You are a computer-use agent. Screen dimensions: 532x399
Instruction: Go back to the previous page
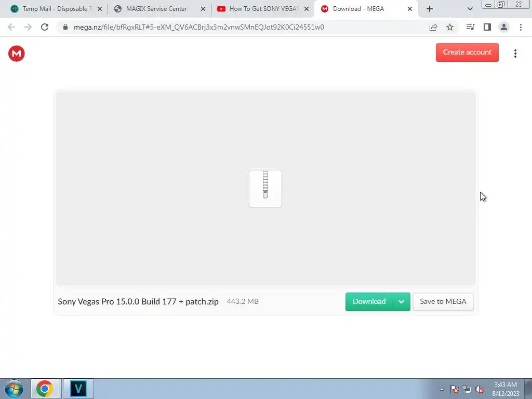coord(11,27)
